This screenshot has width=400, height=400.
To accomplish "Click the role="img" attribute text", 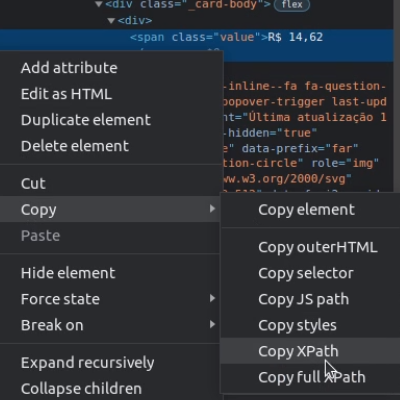I will click(345, 163).
